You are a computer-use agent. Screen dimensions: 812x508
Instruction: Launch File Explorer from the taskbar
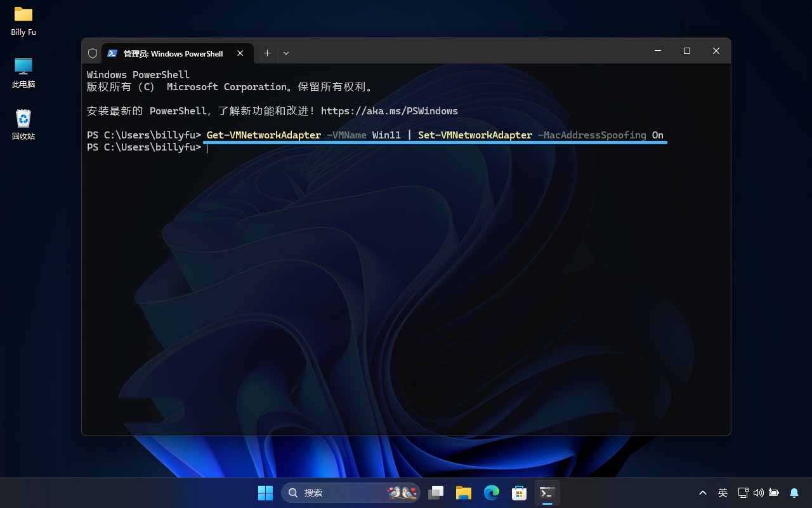[464, 493]
